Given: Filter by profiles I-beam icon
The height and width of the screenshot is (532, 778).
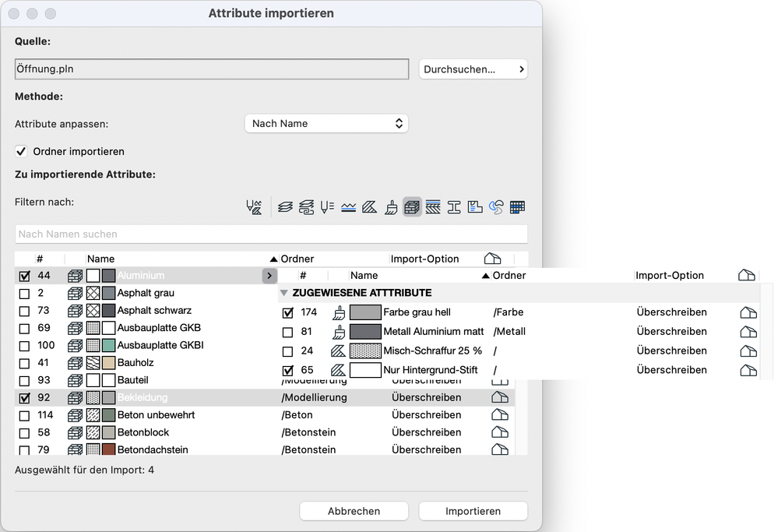Looking at the screenshot, I should (x=454, y=207).
